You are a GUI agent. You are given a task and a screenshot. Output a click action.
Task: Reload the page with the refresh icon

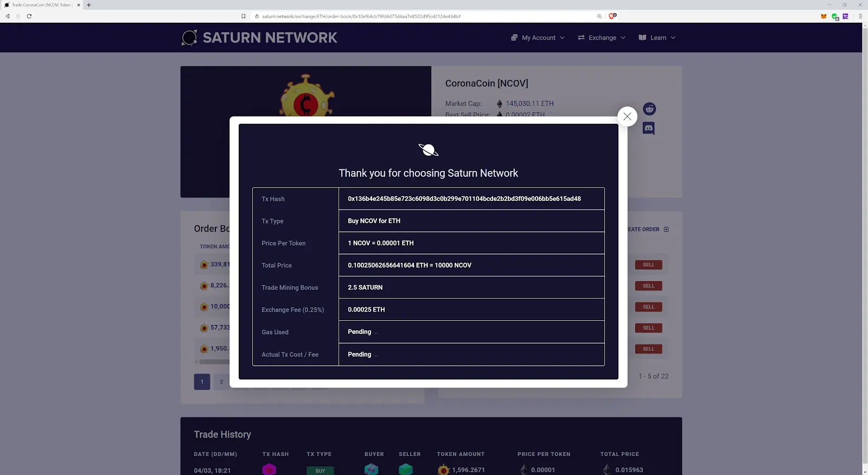(x=29, y=16)
